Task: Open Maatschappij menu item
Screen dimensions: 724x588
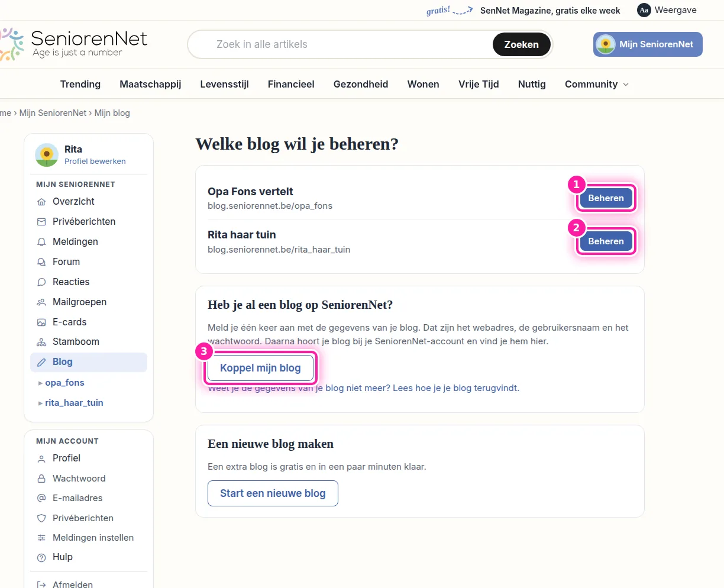Action: (x=150, y=84)
